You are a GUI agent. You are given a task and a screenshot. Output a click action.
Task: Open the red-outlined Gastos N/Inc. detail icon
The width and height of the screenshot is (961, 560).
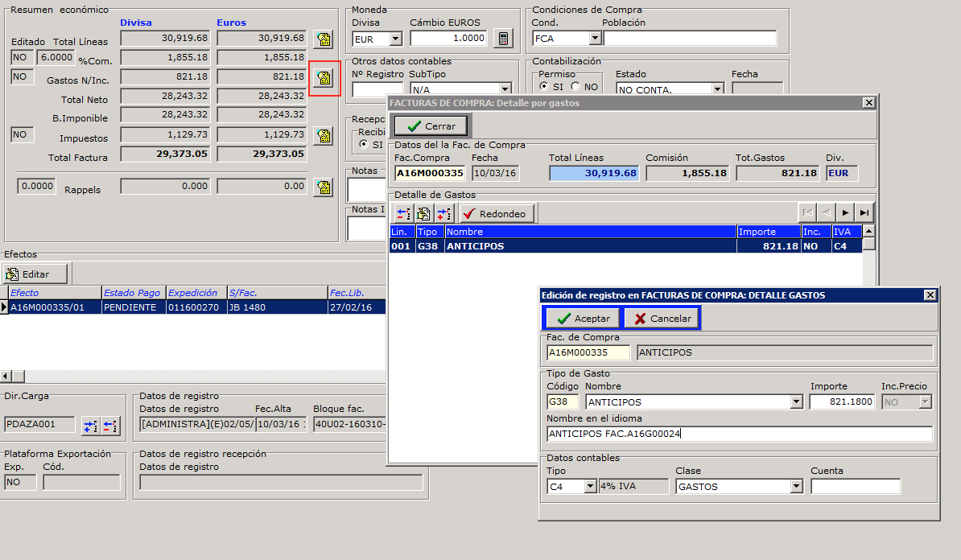324,78
